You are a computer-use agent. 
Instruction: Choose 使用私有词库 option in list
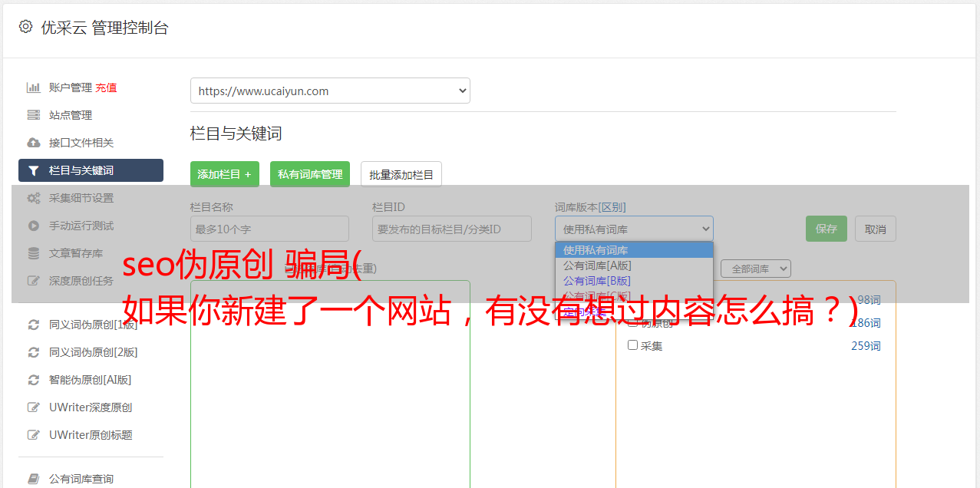point(634,250)
